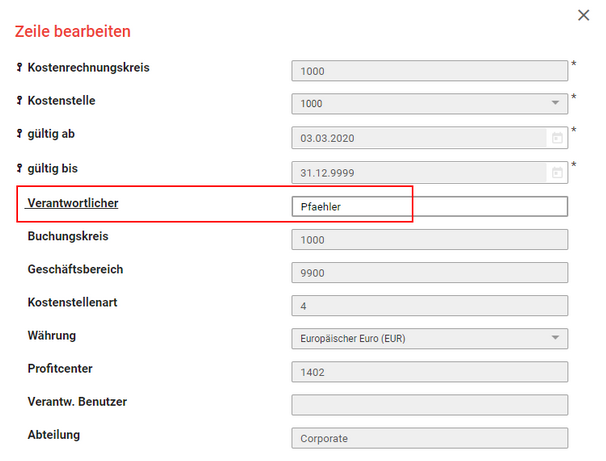Click help icon next to Kostenrechnungskreis
This screenshot has width=606, height=461.
click(19, 68)
